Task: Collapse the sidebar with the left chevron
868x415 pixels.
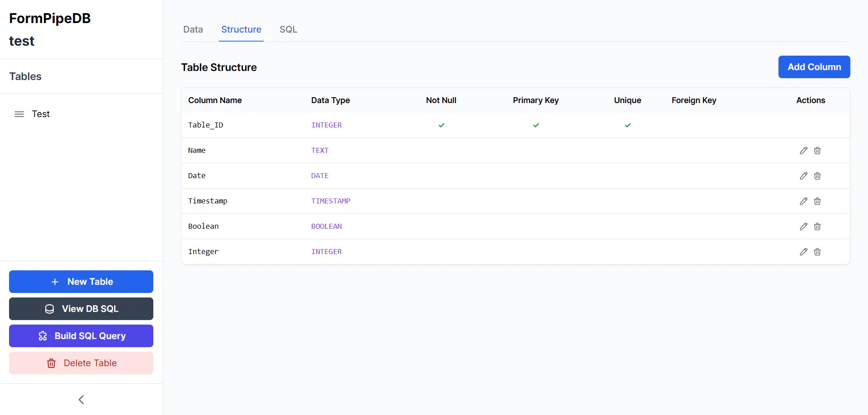Action: point(81,400)
